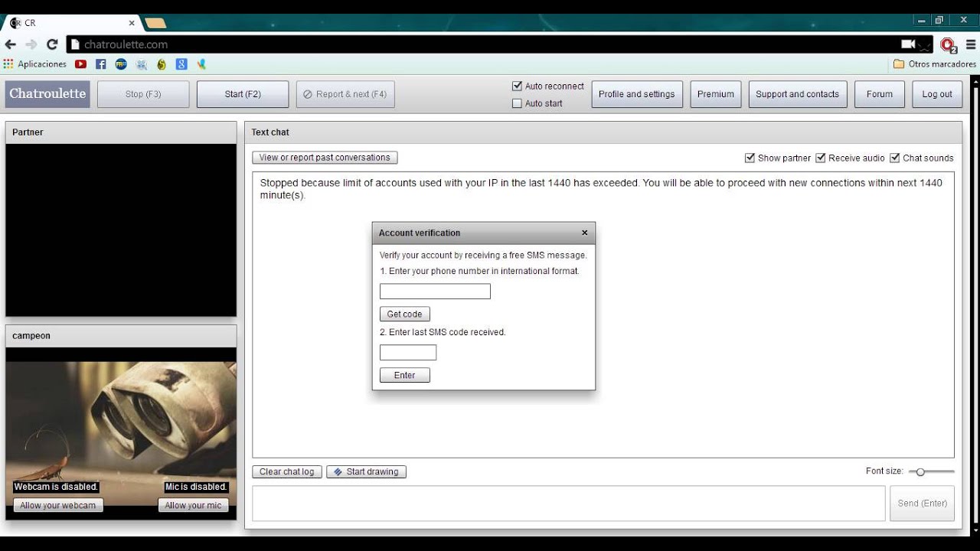
Task: Click the Account verification dialog title
Action: (x=420, y=233)
